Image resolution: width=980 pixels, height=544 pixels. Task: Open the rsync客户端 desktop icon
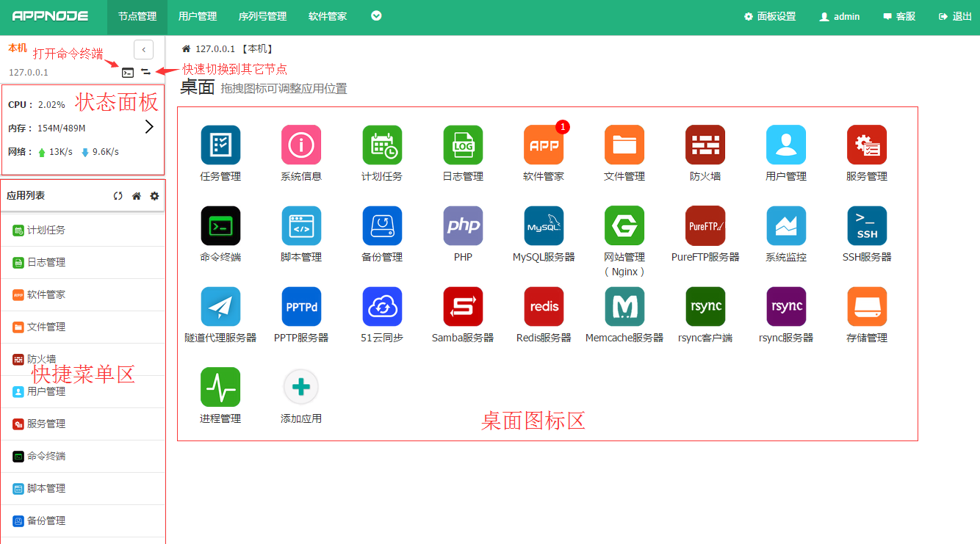click(x=705, y=306)
